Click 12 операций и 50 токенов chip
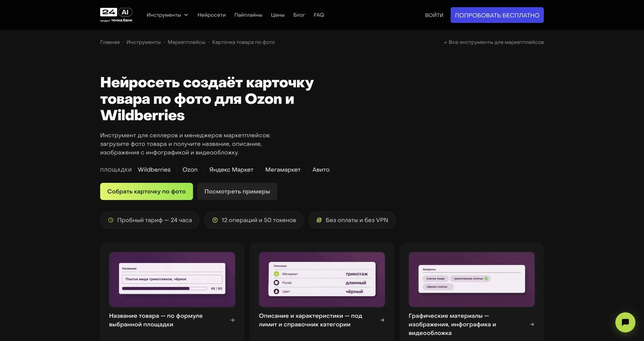644x341 pixels. [x=254, y=220]
